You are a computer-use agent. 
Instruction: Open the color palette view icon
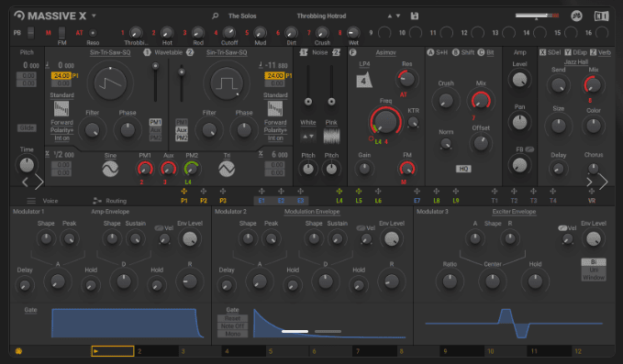576,16
